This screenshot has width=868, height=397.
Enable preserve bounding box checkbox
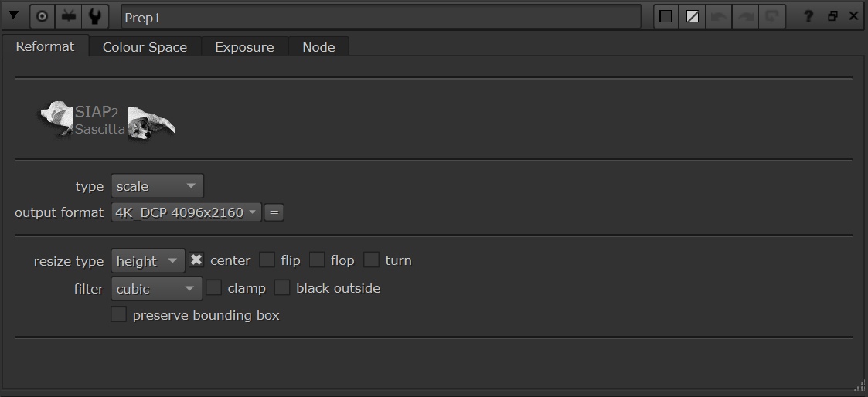click(118, 314)
